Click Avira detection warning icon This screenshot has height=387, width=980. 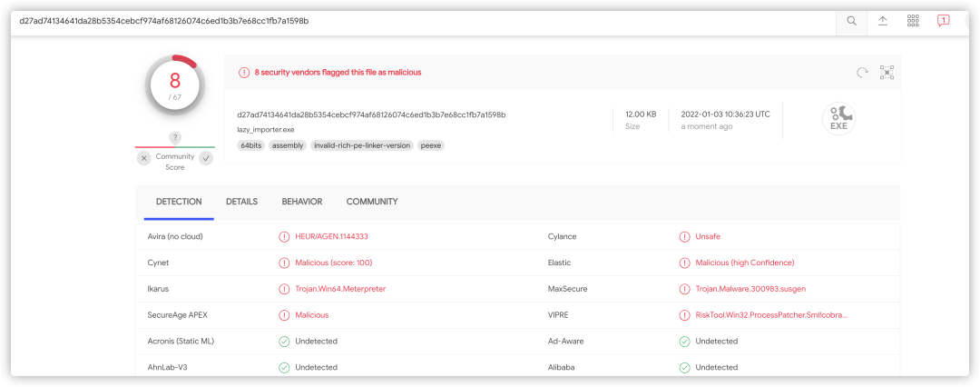click(x=284, y=237)
